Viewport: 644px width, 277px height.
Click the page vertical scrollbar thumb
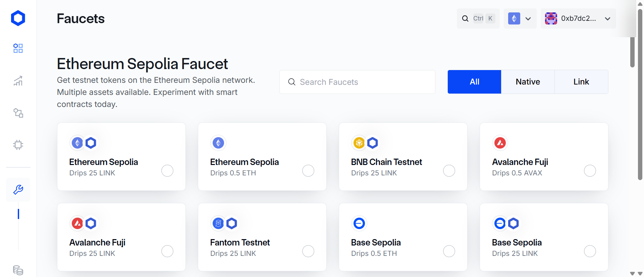tap(640, 94)
